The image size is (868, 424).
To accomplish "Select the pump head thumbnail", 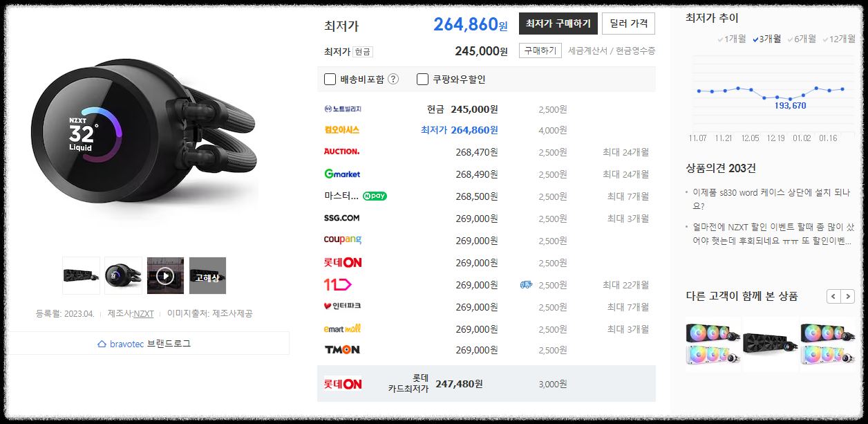I will (x=123, y=275).
